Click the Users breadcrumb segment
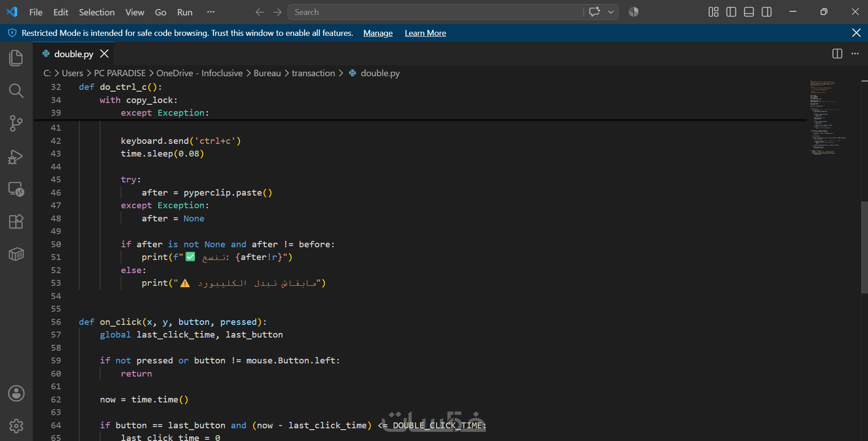Screen dimensions: 868x441 73,73
